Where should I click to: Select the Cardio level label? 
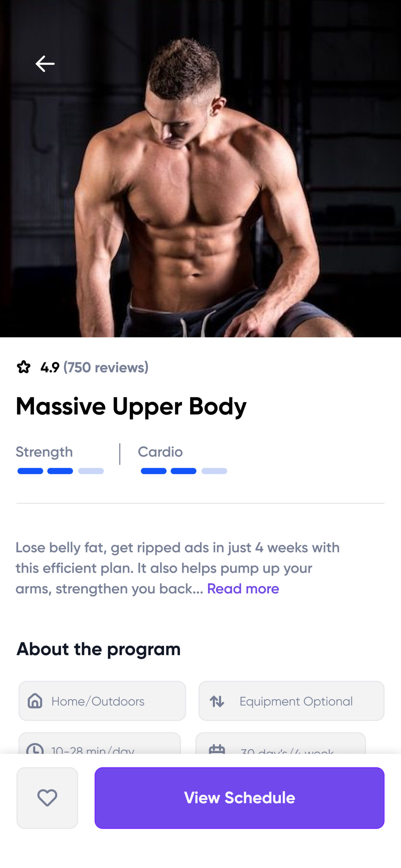click(x=160, y=452)
